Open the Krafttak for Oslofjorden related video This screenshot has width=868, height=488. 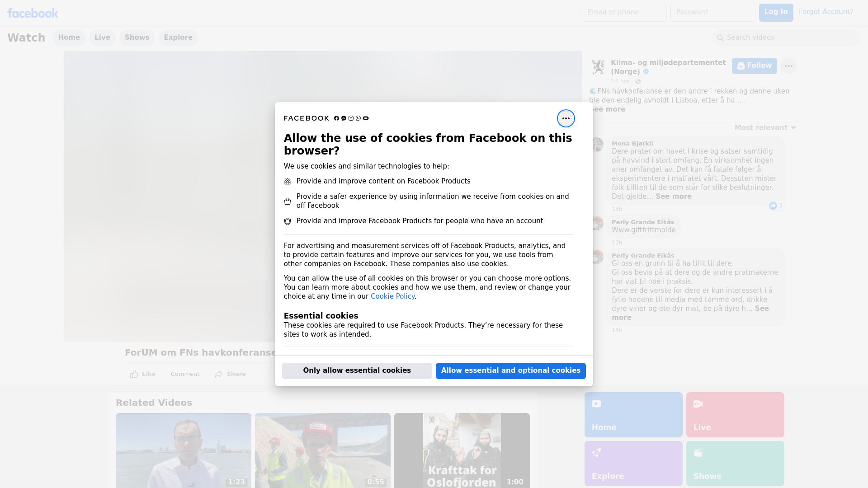(x=462, y=450)
